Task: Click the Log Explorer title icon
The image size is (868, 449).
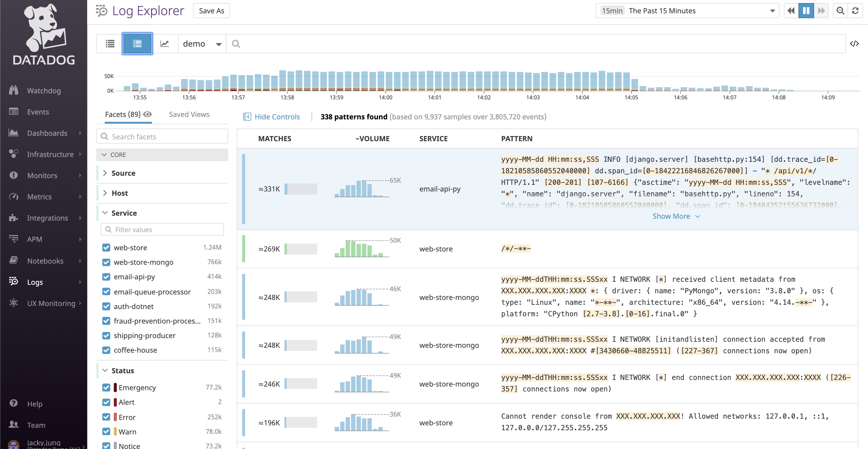Action: click(x=101, y=11)
